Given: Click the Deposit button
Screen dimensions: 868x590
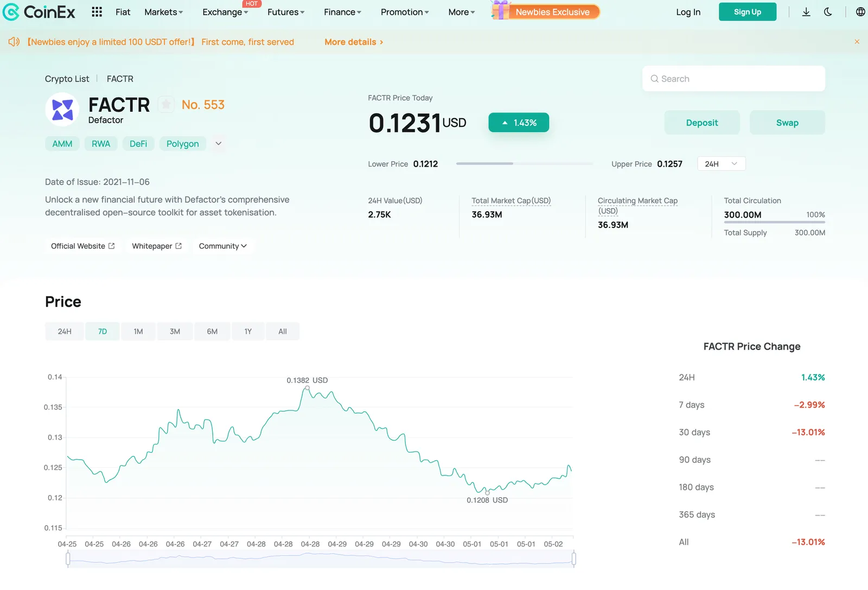Looking at the screenshot, I should (x=702, y=123).
